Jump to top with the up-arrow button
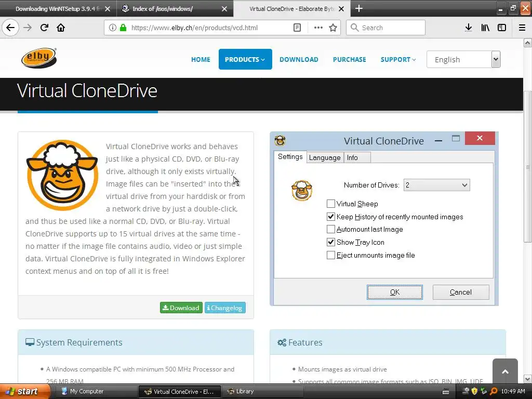The image size is (532, 399). coord(505,371)
